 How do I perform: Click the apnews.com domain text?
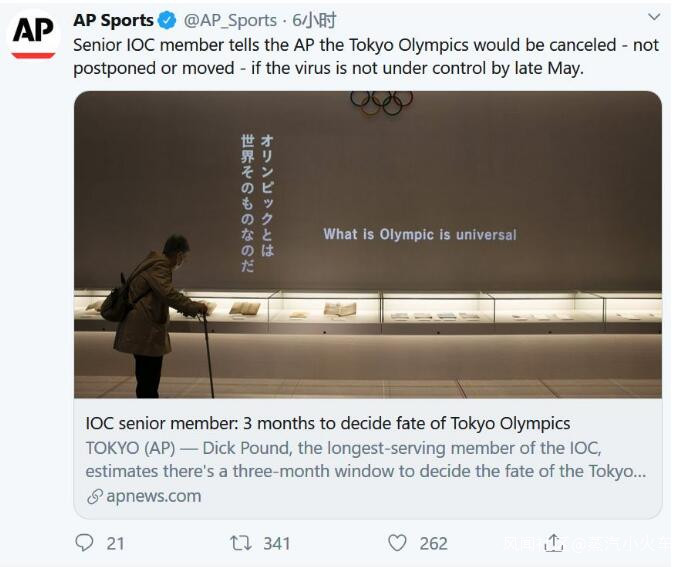point(154,496)
